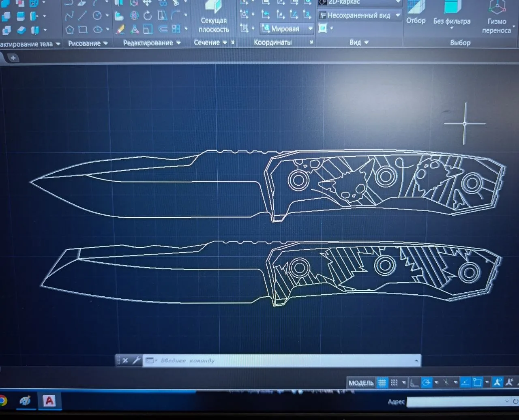Image resolution: width=519 pixels, height=420 pixels.
Task: Choose the Circle tool icon
Action: click(97, 15)
